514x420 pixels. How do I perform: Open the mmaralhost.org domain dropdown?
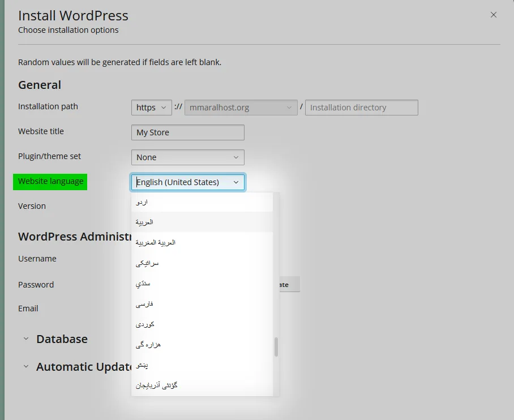click(241, 108)
